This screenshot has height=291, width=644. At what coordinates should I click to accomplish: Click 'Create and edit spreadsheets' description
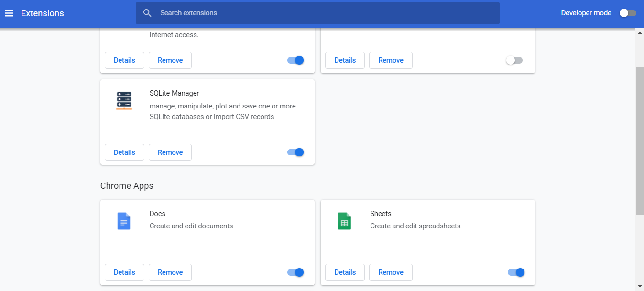pos(415,226)
